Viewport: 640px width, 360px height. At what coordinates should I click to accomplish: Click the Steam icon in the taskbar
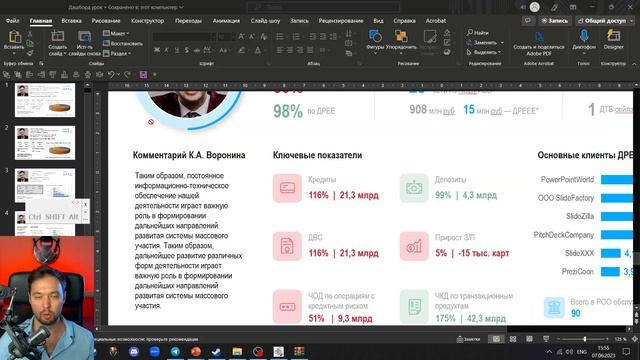coord(216,351)
